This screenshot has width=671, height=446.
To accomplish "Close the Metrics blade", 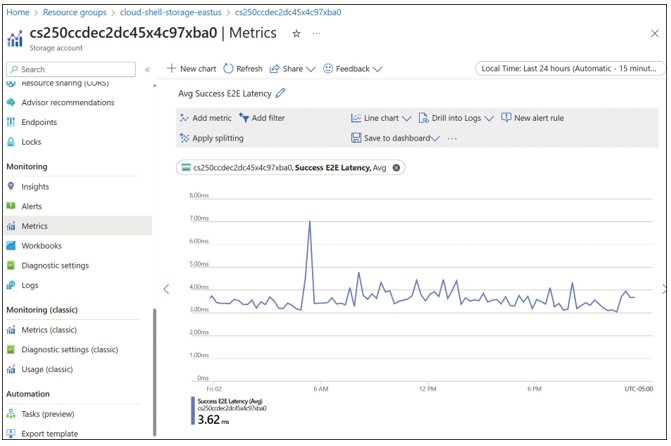I will coord(654,33).
